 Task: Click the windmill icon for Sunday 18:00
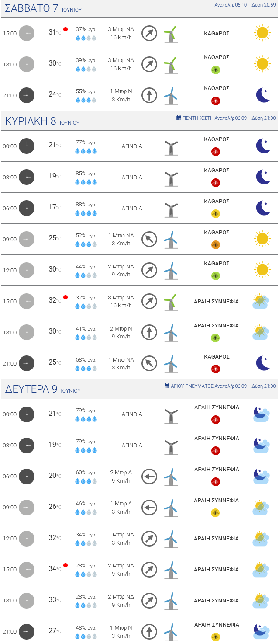pos(170,333)
